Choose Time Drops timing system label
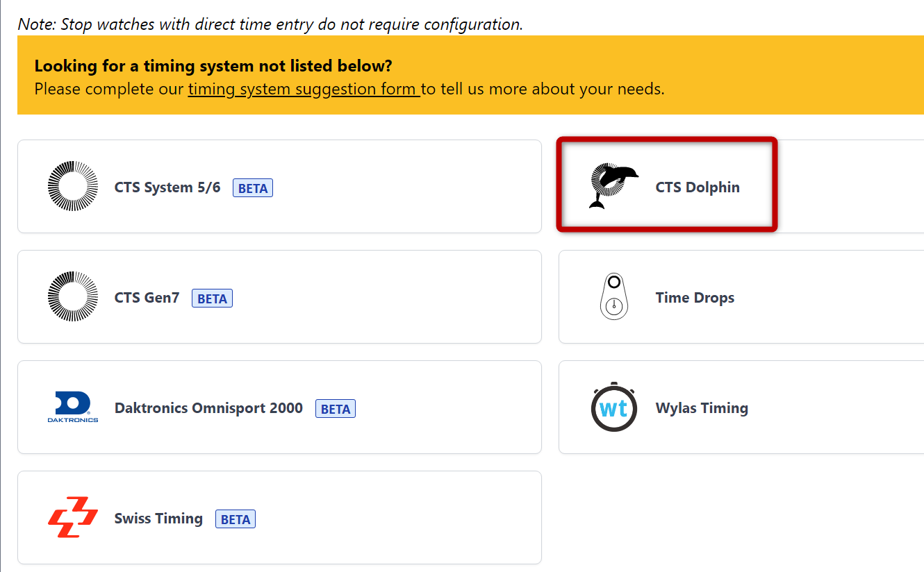The image size is (924, 572). tap(695, 298)
